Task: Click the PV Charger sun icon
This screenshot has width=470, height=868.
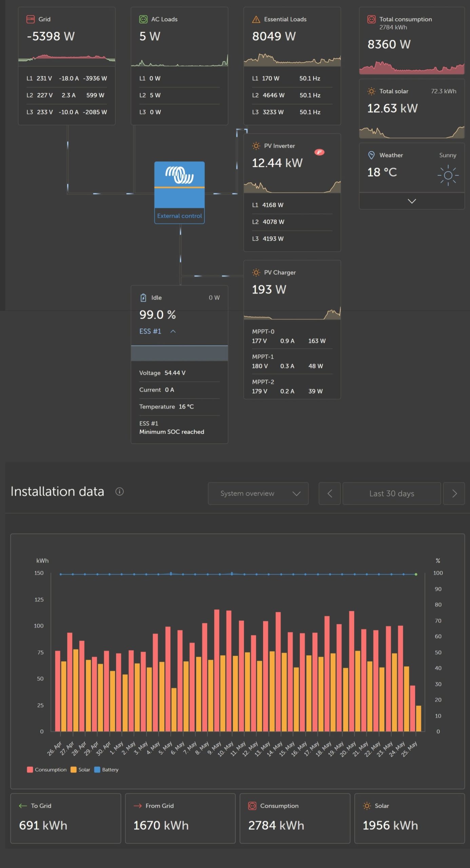Action: pos(256,272)
